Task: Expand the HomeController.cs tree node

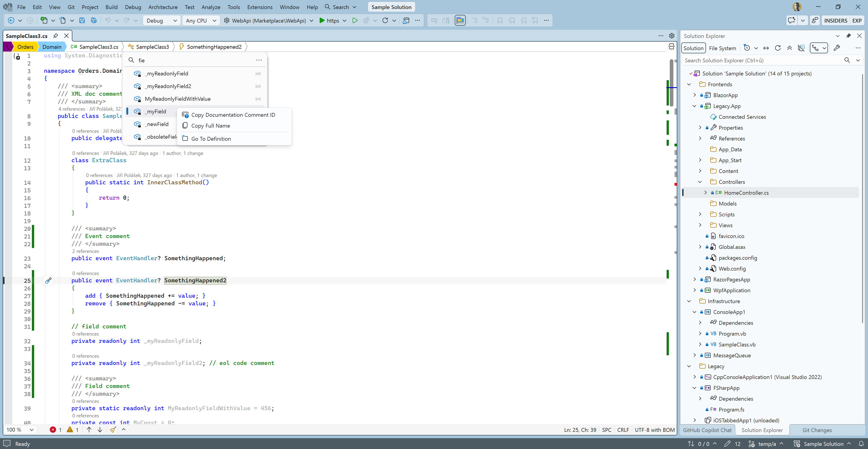Action: pyautogui.click(x=705, y=192)
